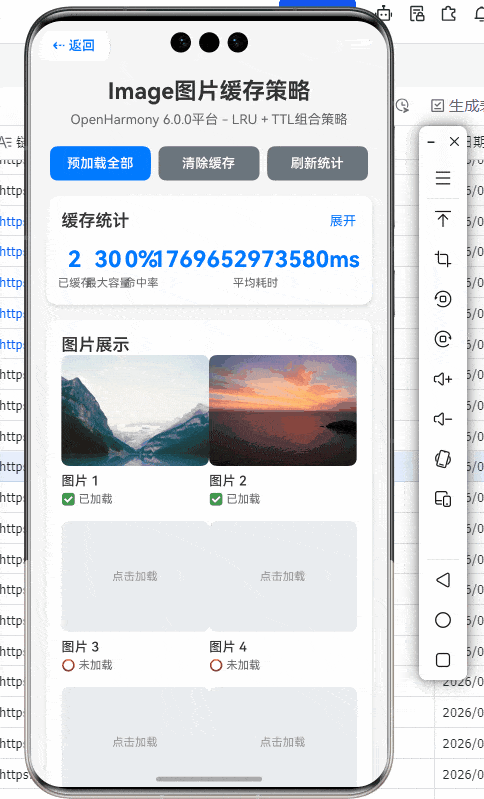This screenshot has width=484, height=799.
Task: Click the multi-device screen icon
Action: pos(443,498)
